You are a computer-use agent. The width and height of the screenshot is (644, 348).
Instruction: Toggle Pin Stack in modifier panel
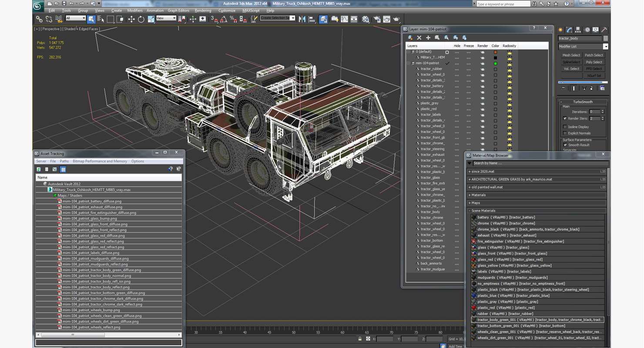pyautogui.click(x=563, y=88)
